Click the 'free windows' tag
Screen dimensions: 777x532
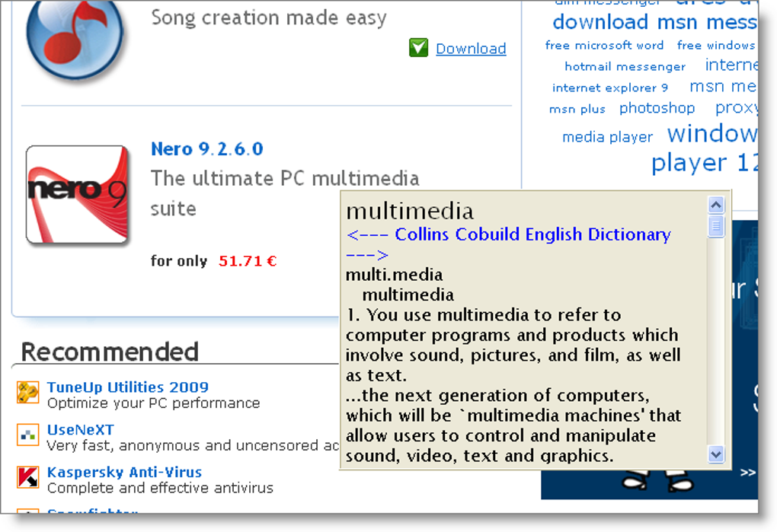click(x=716, y=45)
